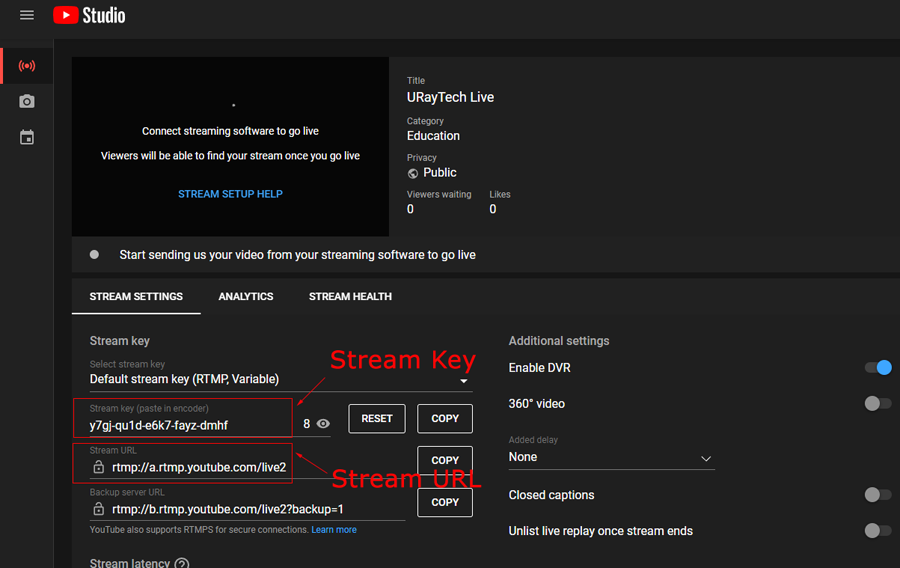The image size is (900, 568).
Task: Open the STREAM SETUP HELP link
Action: tap(230, 194)
